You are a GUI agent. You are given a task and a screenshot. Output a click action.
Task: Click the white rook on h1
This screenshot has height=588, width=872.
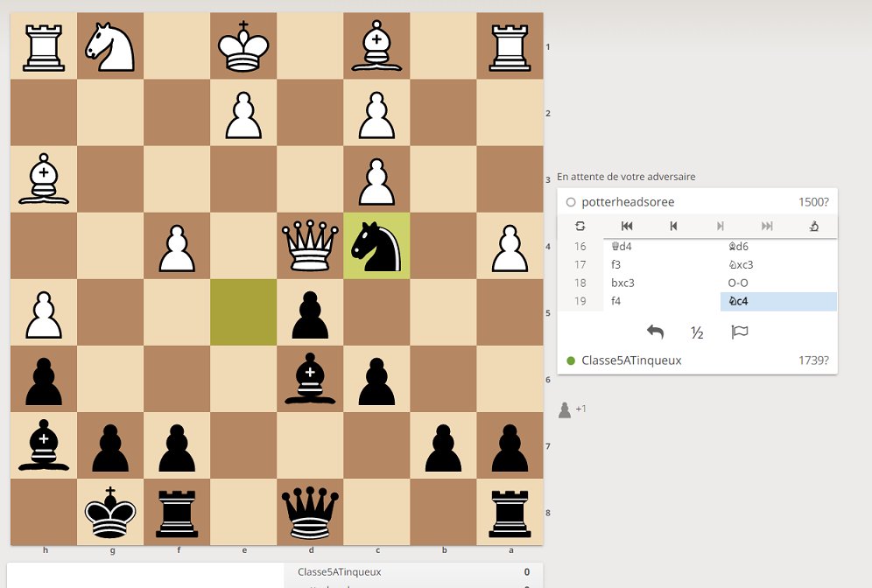tap(44, 46)
